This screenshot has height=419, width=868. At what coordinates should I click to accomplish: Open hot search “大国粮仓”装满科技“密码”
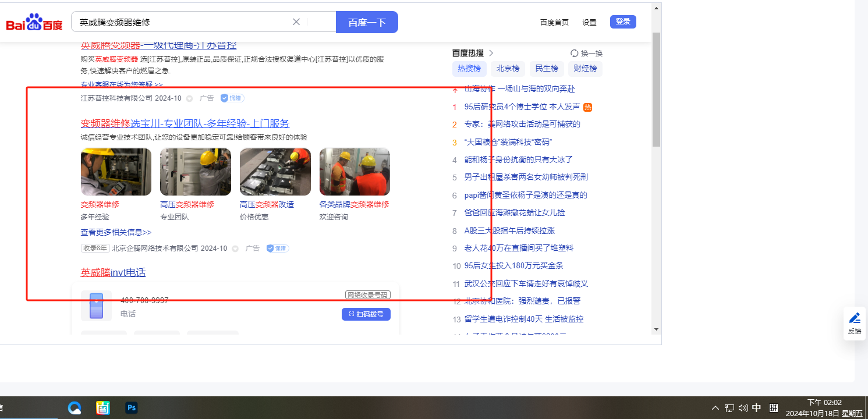click(508, 142)
